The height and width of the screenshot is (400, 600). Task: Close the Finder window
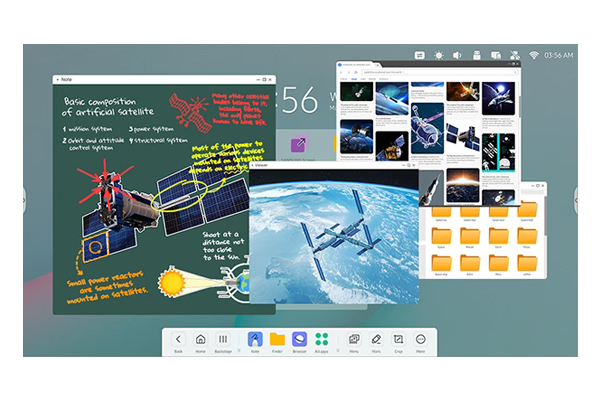click(x=543, y=186)
